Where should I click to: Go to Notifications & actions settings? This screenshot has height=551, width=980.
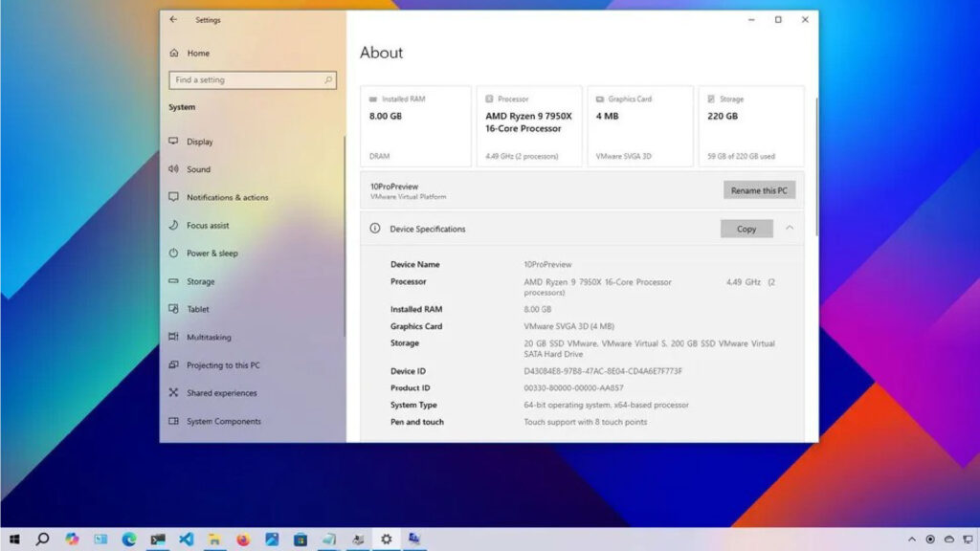click(x=227, y=197)
